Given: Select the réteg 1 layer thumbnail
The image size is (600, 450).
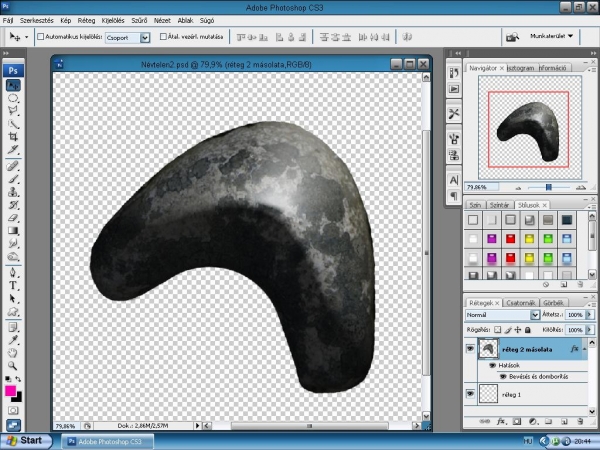Looking at the screenshot, I should coord(488,394).
